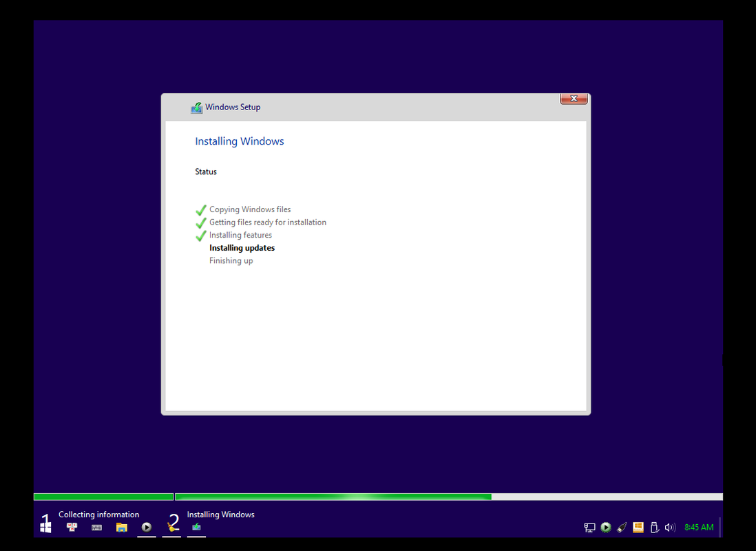Click the speaker volume tray icon
The image size is (756, 551).
(x=670, y=528)
